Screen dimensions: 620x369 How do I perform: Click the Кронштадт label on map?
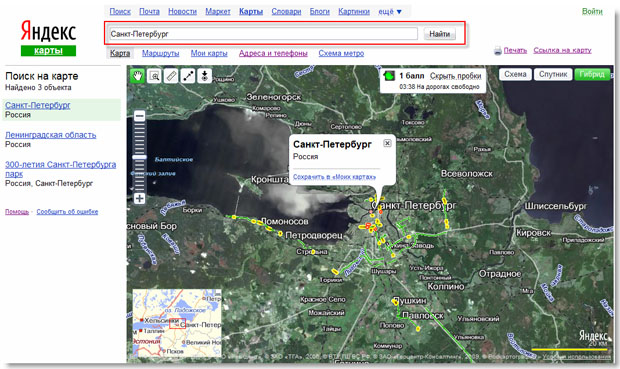coord(270,180)
